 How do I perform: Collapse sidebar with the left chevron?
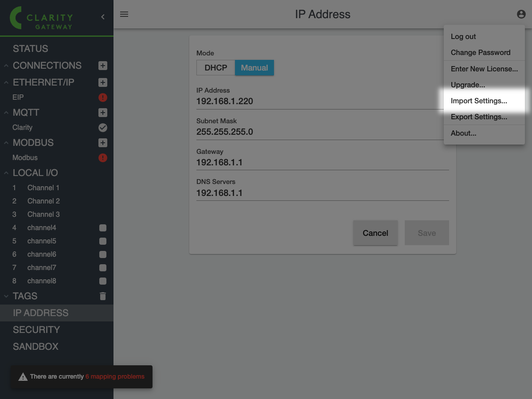[x=103, y=17]
